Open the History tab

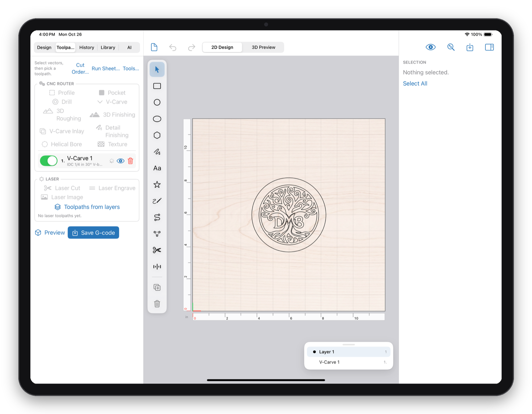[x=87, y=48]
